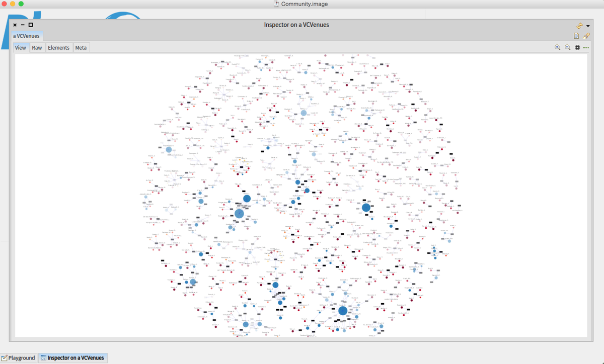
Task: Maximize the Inspector window with square button
Action: click(x=31, y=25)
